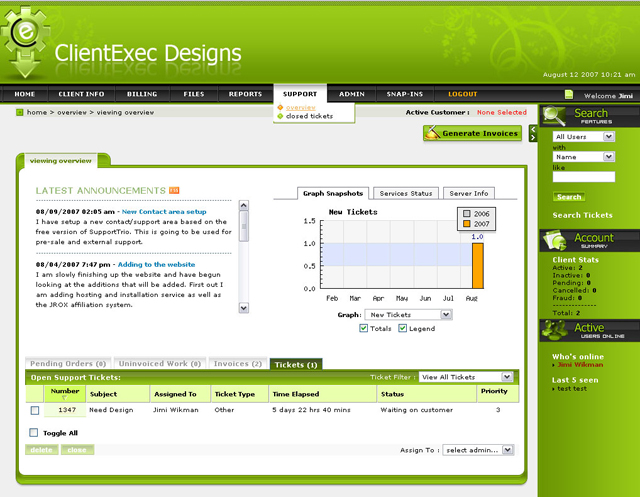640x497 pixels.
Task: Click the home breadcrumb link
Action: click(x=37, y=112)
